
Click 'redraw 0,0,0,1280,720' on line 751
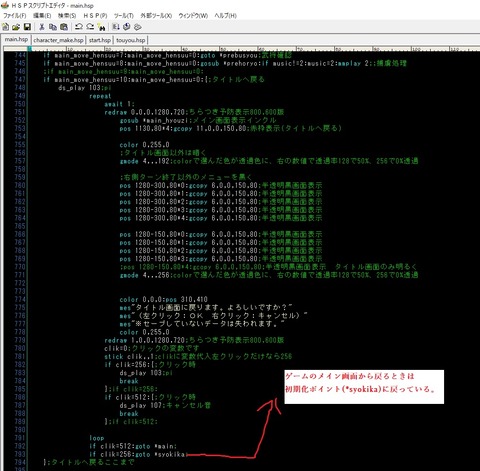(144, 112)
